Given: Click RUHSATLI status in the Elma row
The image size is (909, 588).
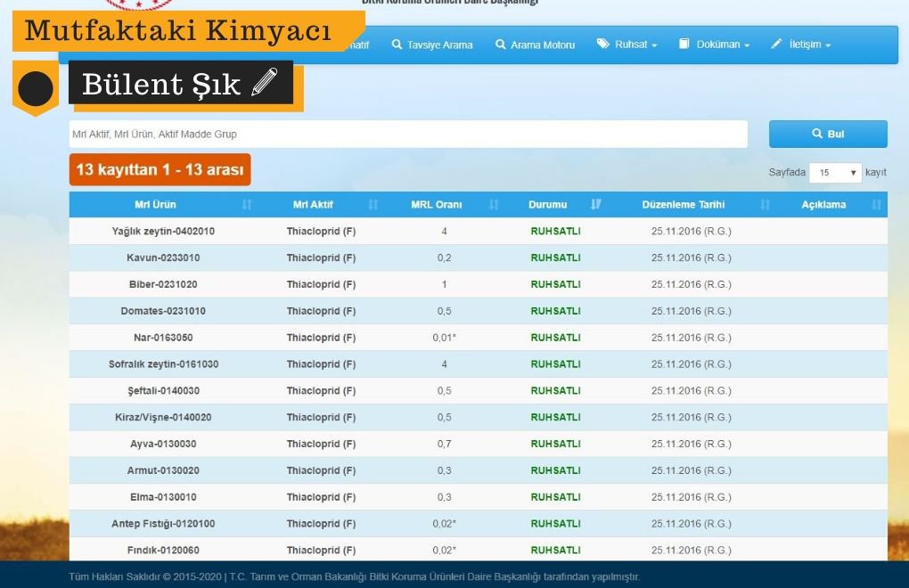Looking at the screenshot, I should coord(555,497).
